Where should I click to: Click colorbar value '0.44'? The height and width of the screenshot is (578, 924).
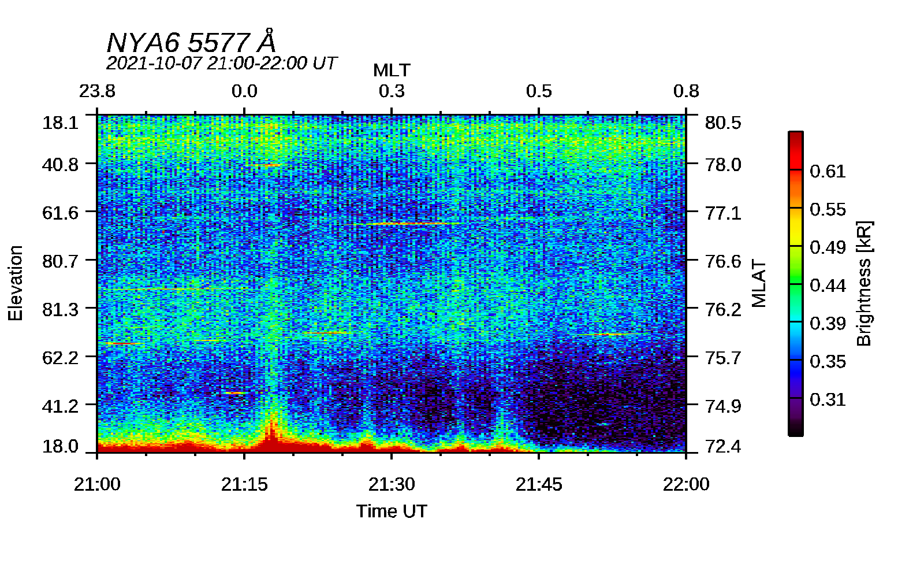(x=828, y=286)
